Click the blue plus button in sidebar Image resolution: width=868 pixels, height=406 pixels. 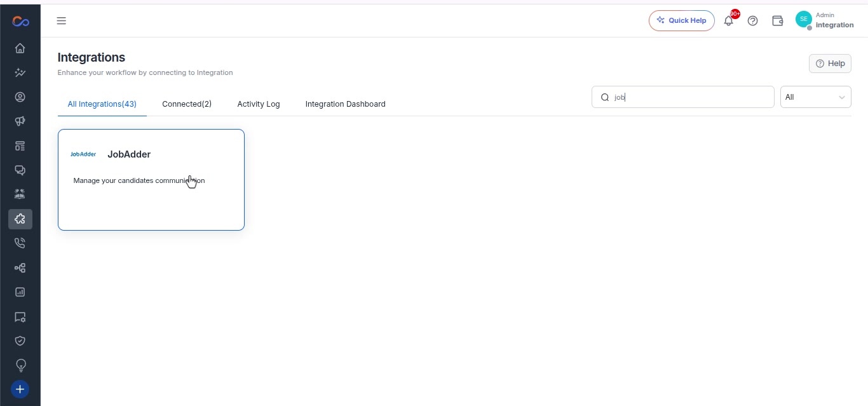pos(20,389)
